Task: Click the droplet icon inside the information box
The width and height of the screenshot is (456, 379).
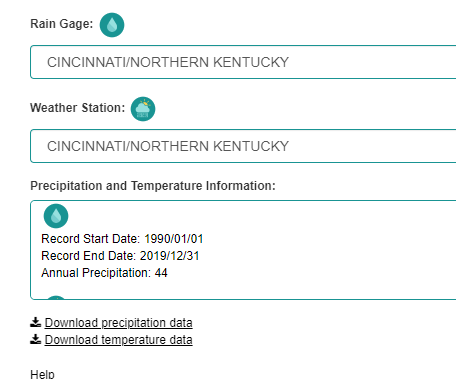Action: click(56, 216)
